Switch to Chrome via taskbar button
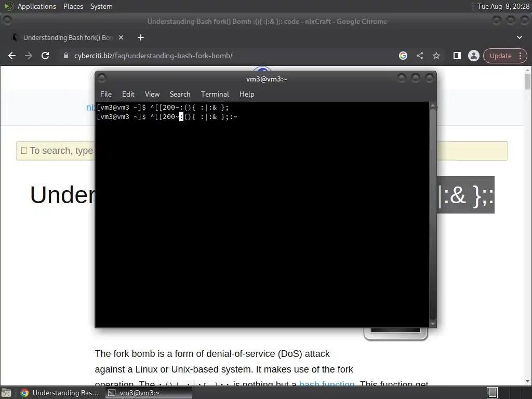Screen dimensions: 532x399 click(x=60, y=393)
